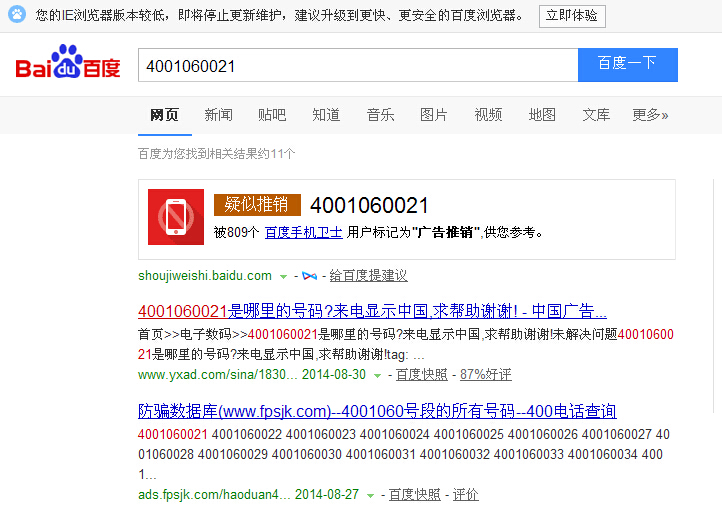Click the orange 疑似推销 label
722x514 pixels.
(257, 205)
